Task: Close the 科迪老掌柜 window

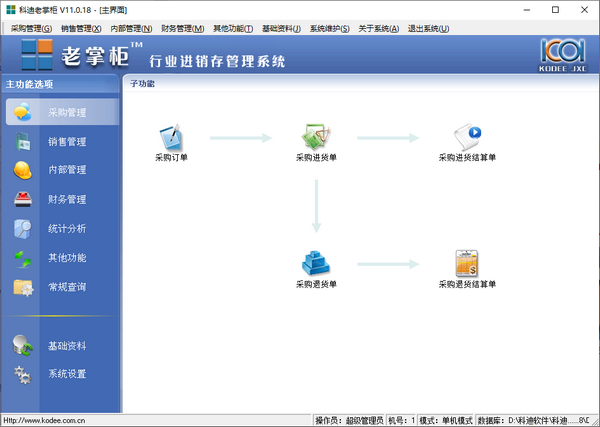Action: tap(584, 10)
